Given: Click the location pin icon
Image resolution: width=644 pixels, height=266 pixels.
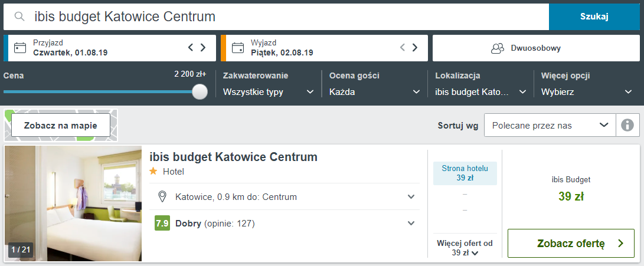Looking at the screenshot, I should 162,196.
